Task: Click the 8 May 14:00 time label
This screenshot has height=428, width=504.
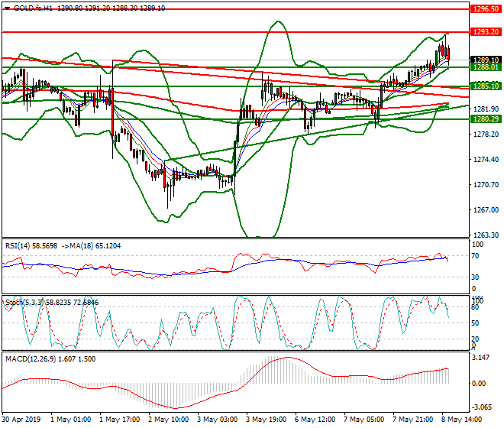Action: tap(461, 420)
